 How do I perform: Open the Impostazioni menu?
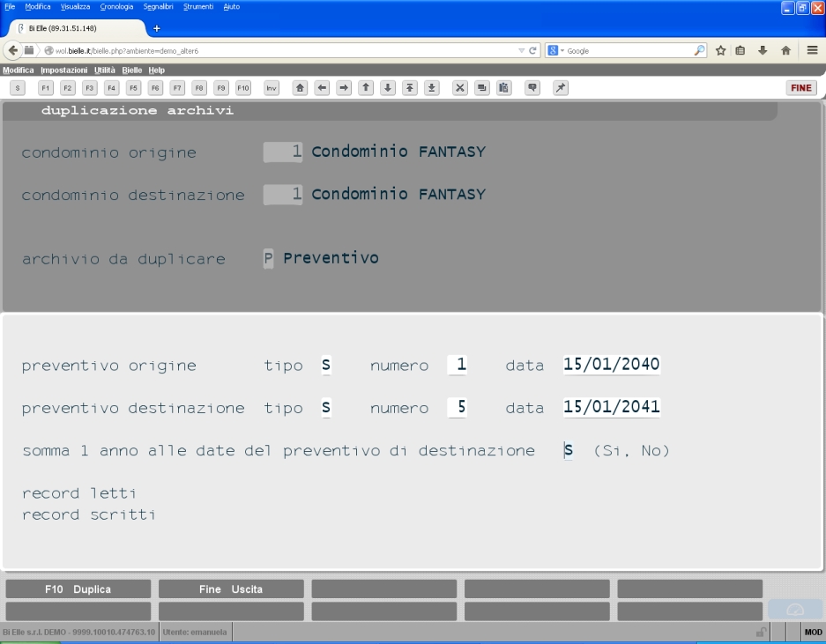click(64, 70)
